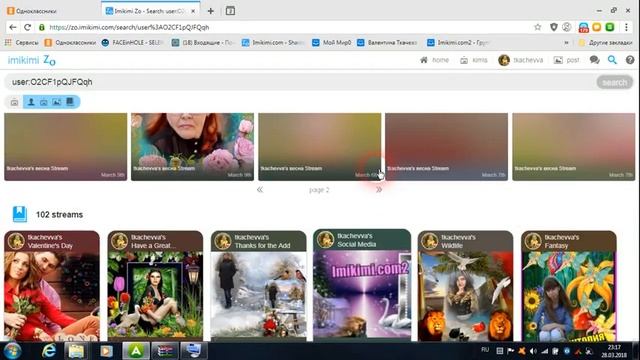The image size is (640, 360).
Task: Toggle the kimi frame filter icon
Action: coord(44,102)
